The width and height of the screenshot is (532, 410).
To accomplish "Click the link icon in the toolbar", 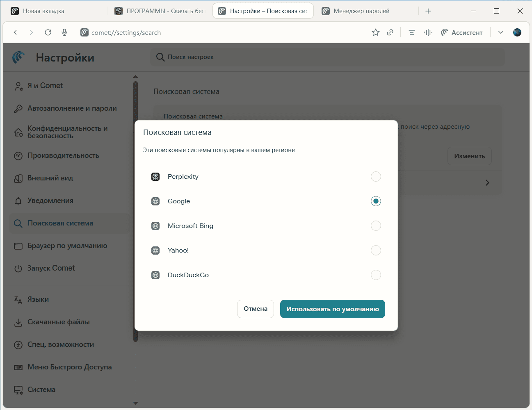I will tap(390, 32).
